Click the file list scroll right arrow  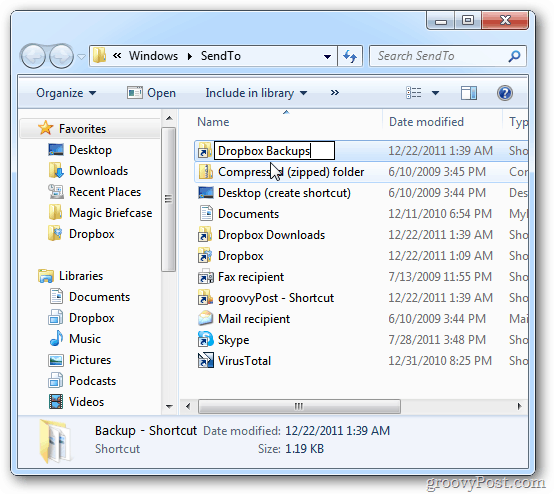pos(519,406)
